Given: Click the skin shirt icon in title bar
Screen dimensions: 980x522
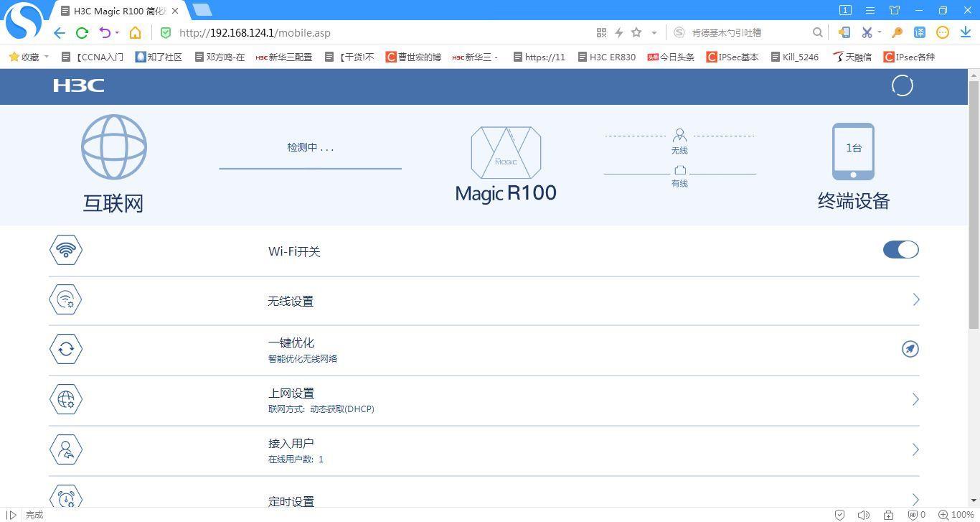Looking at the screenshot, I should 895,10.
